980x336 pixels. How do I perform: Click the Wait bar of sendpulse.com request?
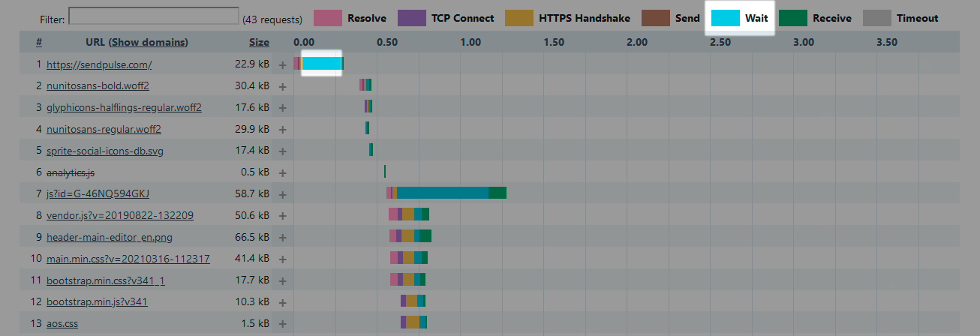click(323, 64)
